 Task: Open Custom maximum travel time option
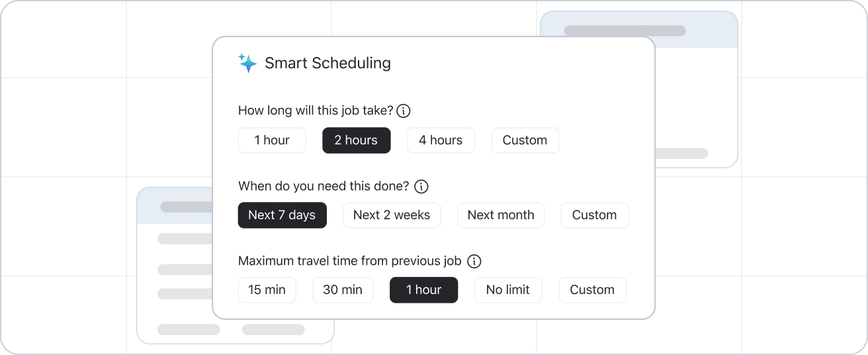592,290
